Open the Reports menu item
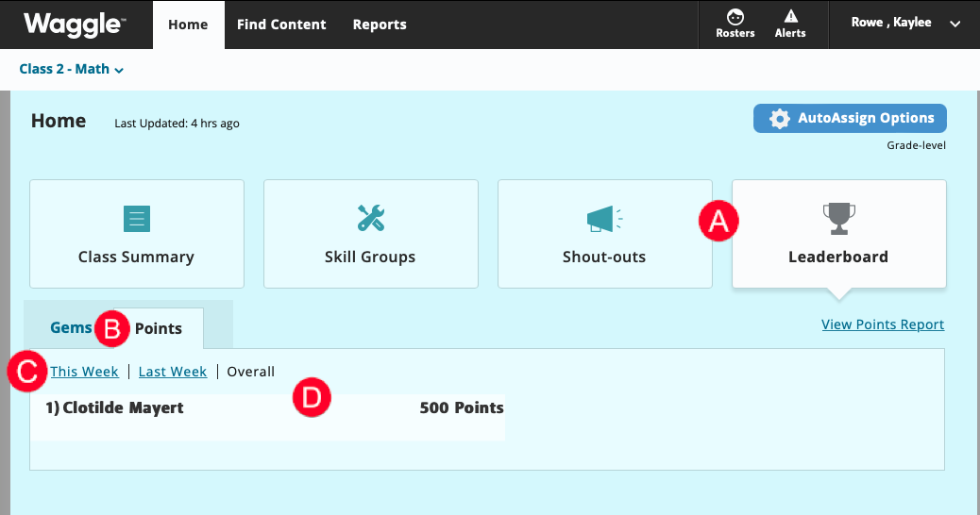 (x=380, y=25)
